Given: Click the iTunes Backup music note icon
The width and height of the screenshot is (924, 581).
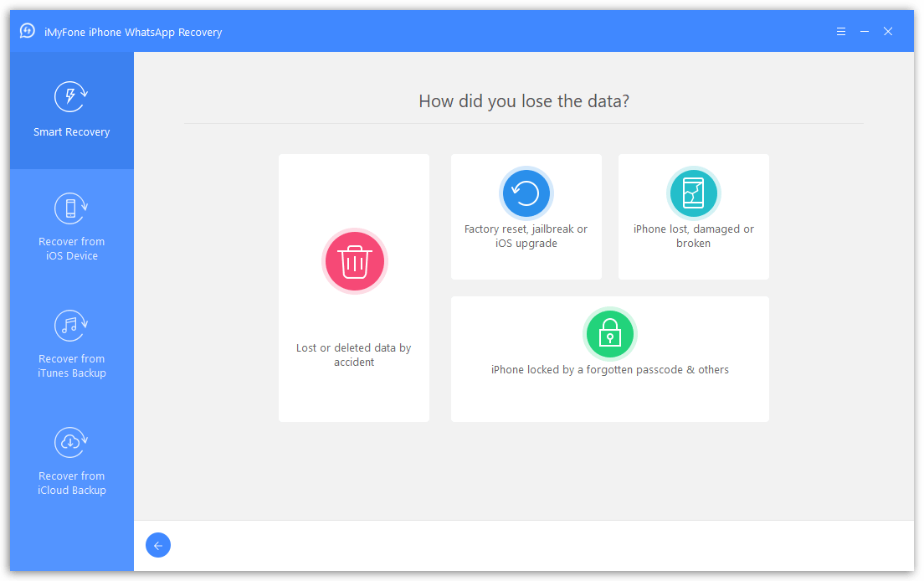Looking at the screenshot, I should click(x=71, y=326).
